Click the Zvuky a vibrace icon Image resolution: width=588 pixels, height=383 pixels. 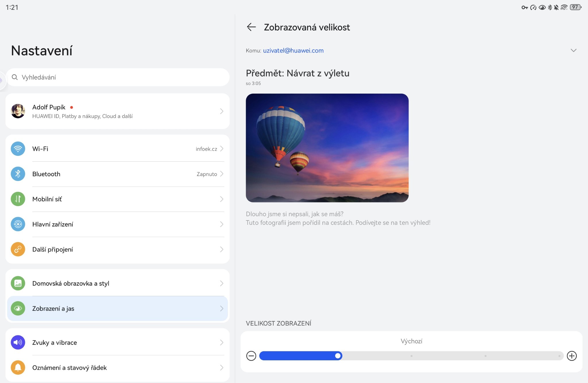[18, 342]
